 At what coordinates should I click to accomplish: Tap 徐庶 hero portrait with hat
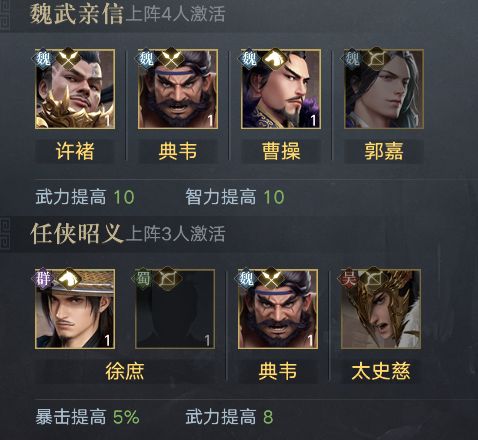[75, 309]
